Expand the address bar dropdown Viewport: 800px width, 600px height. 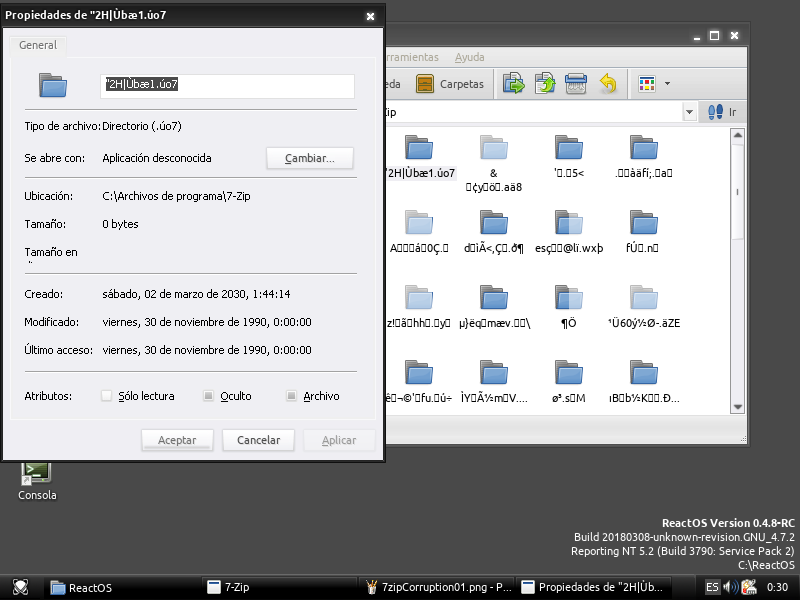point(689,112)
